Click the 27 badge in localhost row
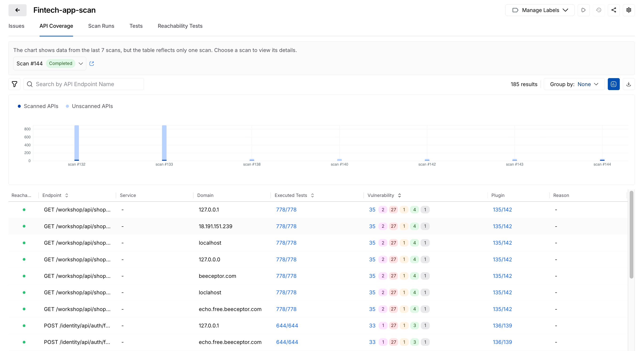644x351 pixels. (x=393, y=243)
